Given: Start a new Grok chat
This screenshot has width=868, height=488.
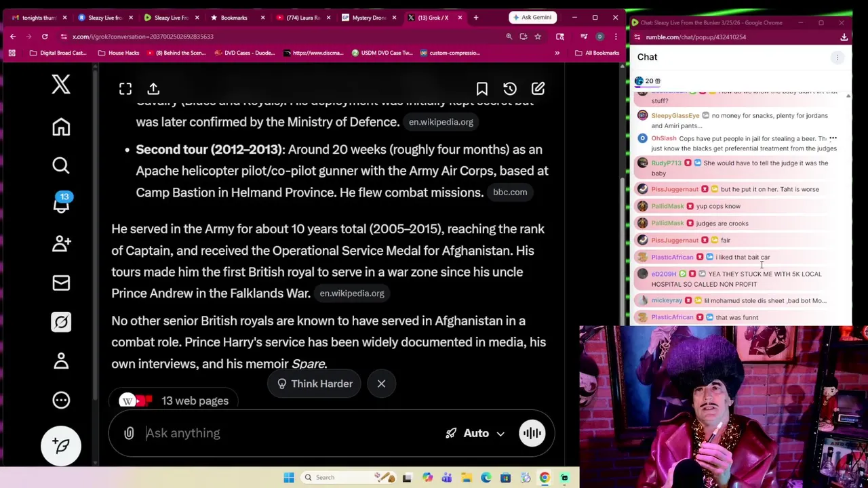Looking at the screenshot, I should tap(538, 89).
